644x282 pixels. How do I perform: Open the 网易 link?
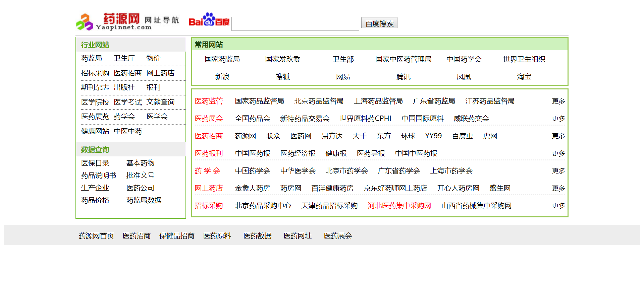pos(343,77)
